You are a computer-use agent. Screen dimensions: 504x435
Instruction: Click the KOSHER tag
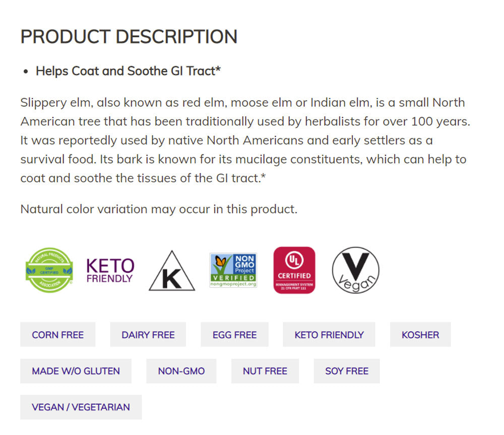(420, 335)
